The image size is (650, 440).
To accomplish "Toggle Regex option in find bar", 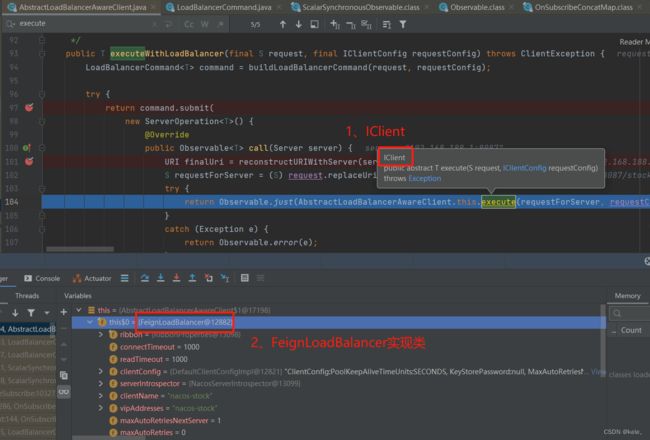I will tap(221, 24).
